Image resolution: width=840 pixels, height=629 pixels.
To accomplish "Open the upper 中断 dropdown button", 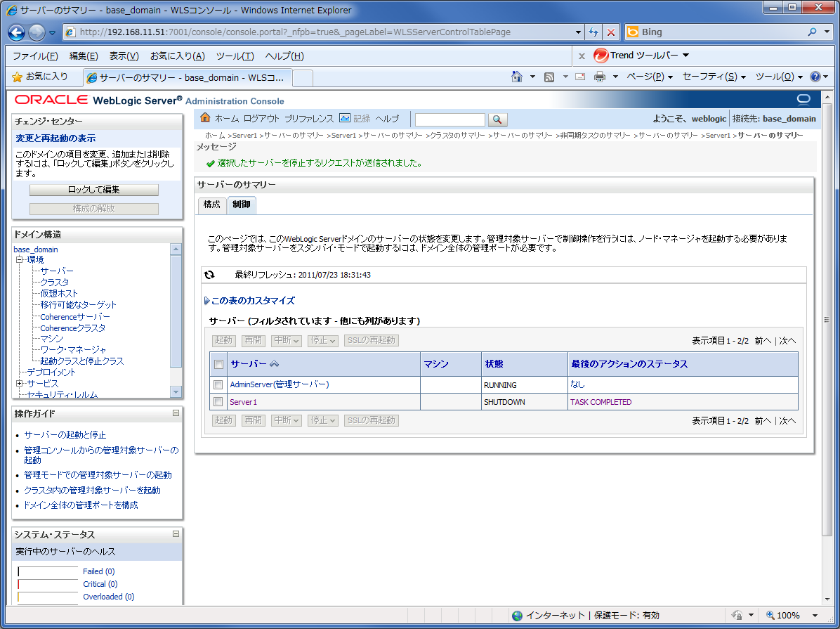I will point(286,341).
